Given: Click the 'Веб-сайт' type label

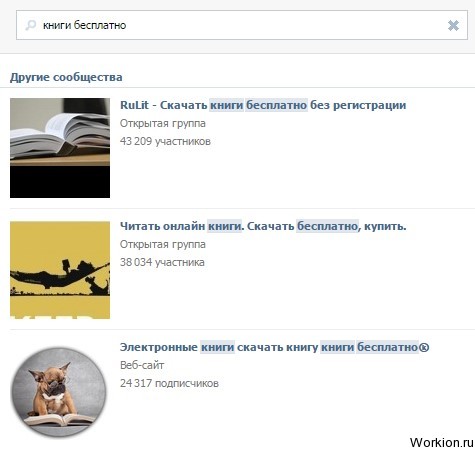Looking at the screenshot, I should point(142,365).
